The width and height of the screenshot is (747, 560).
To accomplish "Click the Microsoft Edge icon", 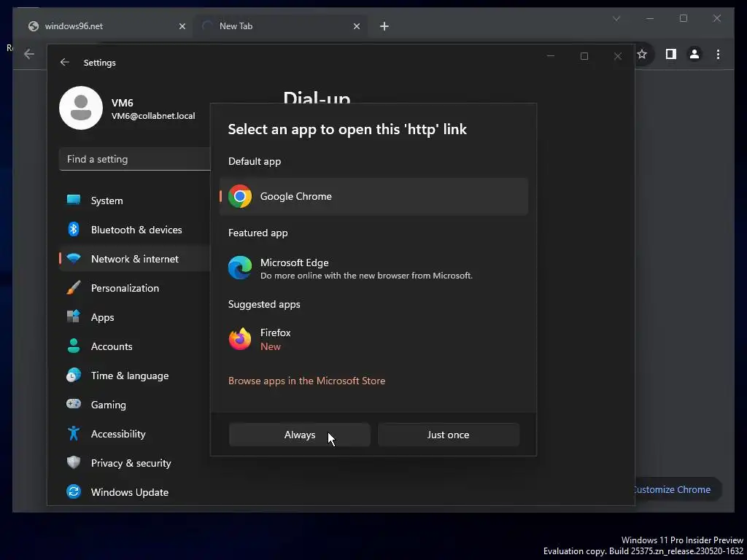I will 240,268.
